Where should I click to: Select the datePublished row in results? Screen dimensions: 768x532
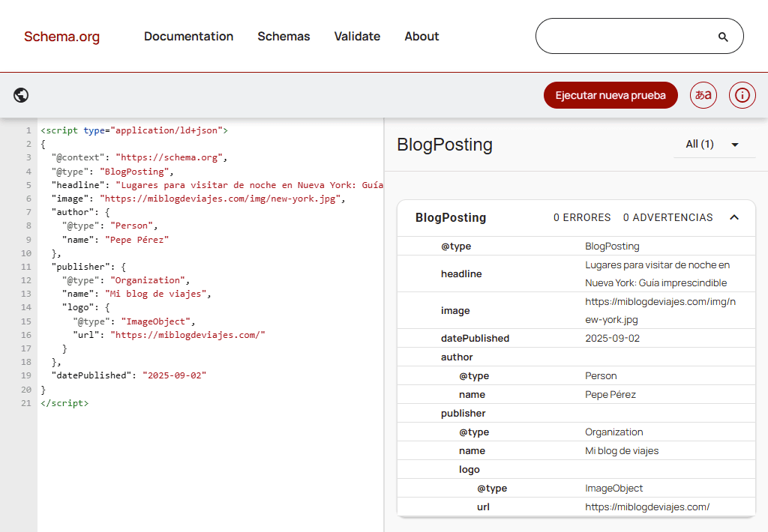[x=475, y=339]
